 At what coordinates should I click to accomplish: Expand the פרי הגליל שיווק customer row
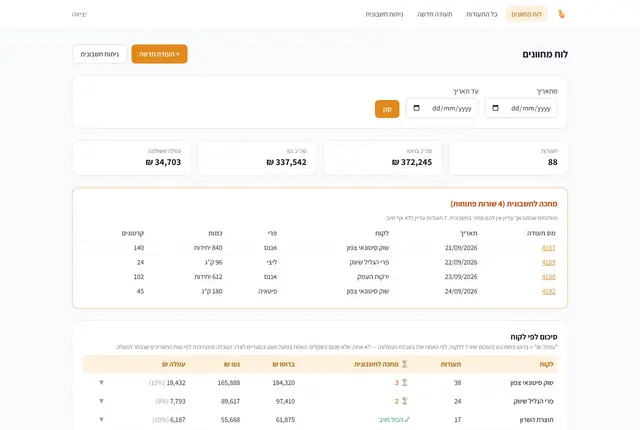pos(101,401)
